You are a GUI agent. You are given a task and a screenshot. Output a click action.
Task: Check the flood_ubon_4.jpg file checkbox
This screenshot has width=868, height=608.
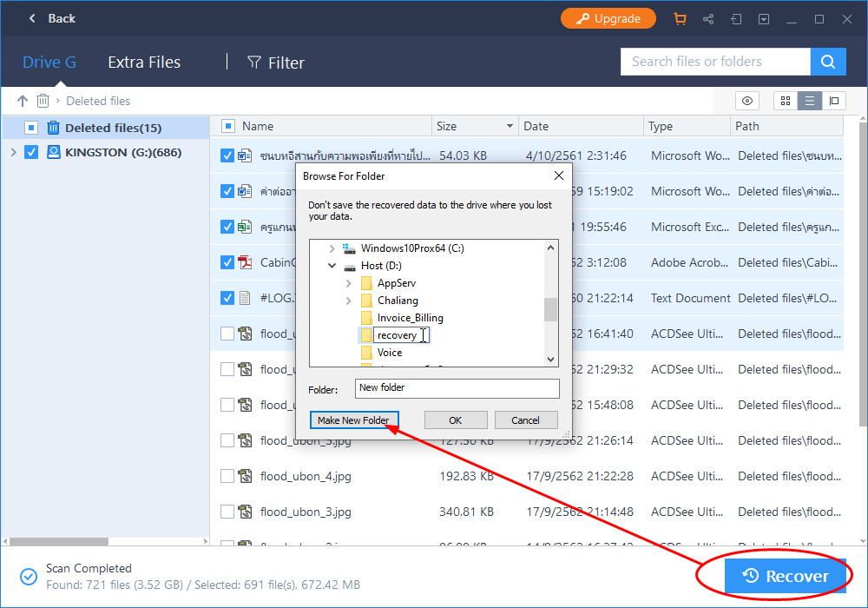tap(227, 476)
